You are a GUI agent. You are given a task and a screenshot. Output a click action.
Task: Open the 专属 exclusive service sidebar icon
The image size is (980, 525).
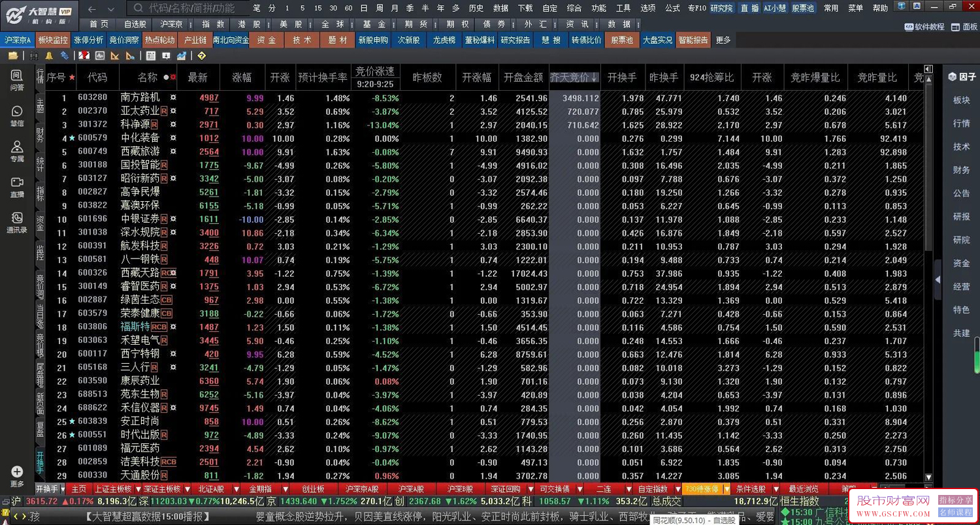17,151
